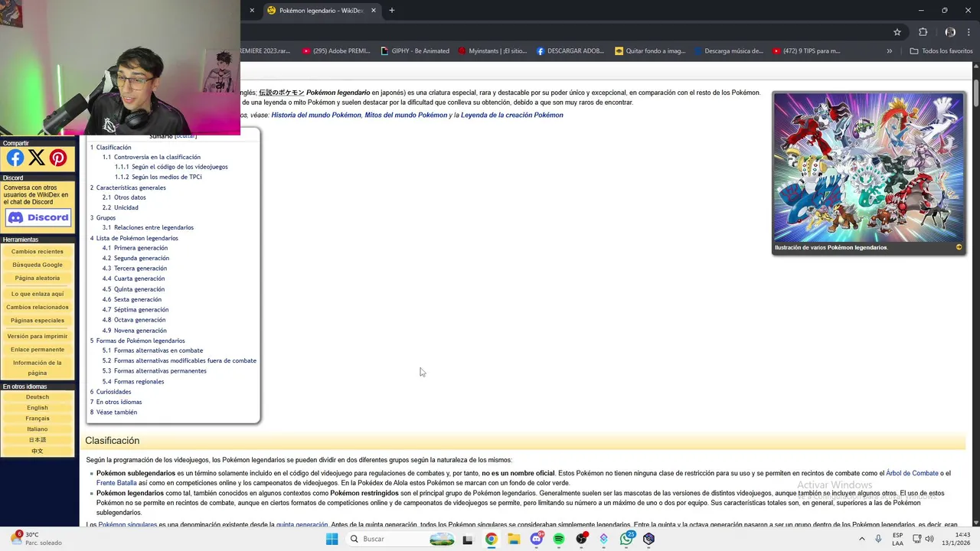
Task: Open Task View icon in taskbar
Action: pos(468,539)
